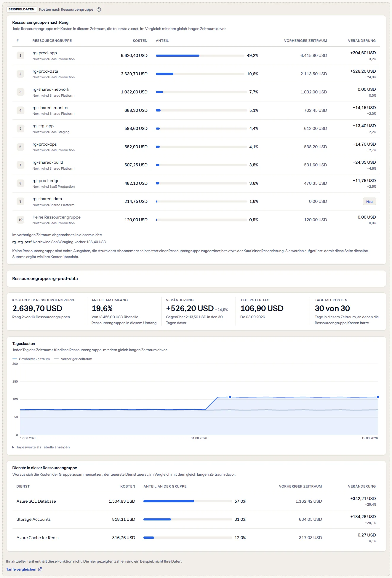Select the final chart data point on 15.09.2026
This screenshot has height=578, width=392.
(378, 397)
